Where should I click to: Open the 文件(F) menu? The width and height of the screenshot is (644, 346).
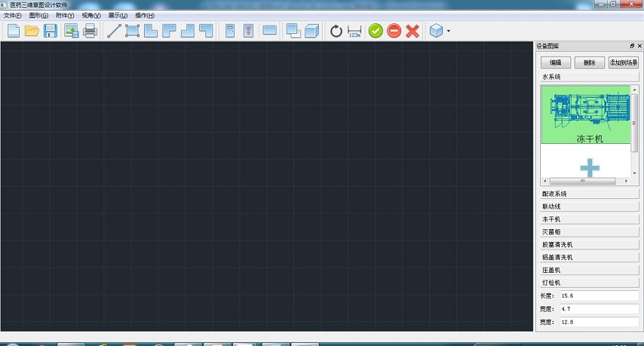click(x=13, y=16)
